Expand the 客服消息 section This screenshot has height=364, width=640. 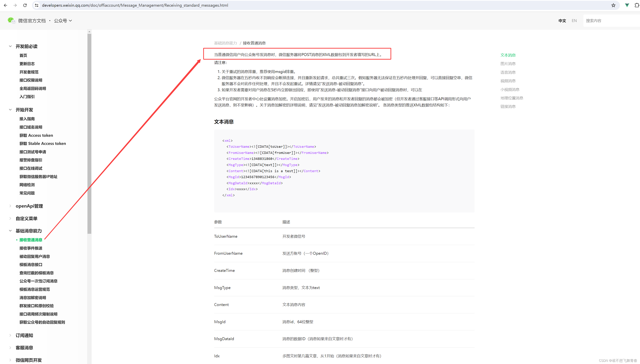pyautogui.click(x=10, y=348)
